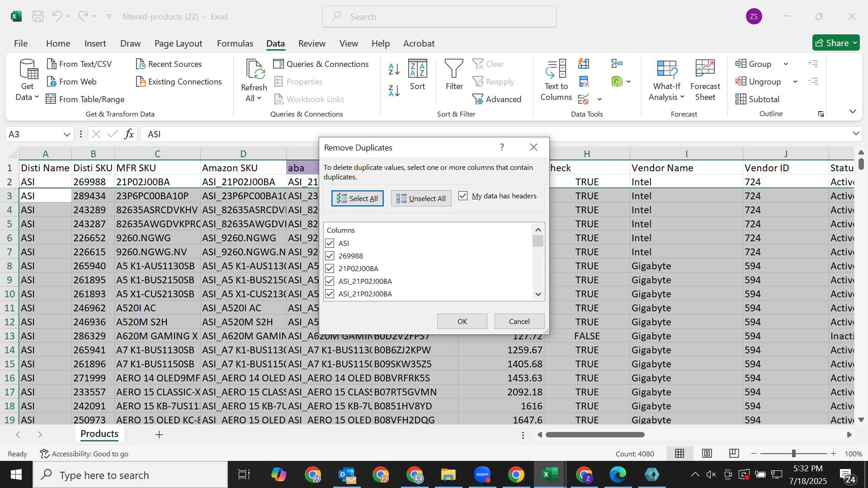Open File Explorer from the taskbar
This screenshot has height=488, width=868.
(448, 474)
